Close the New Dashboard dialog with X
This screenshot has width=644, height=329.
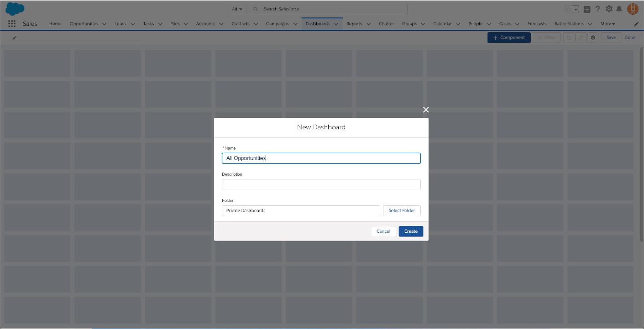point(425,110)
